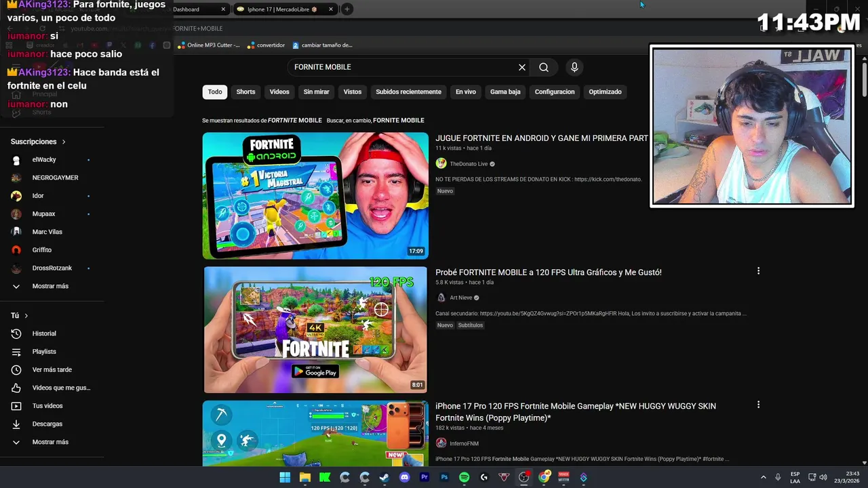The height and width of the screenshot is (488, 868).
Task: Start voice search with the microphone icon
Action: [574, 67]
